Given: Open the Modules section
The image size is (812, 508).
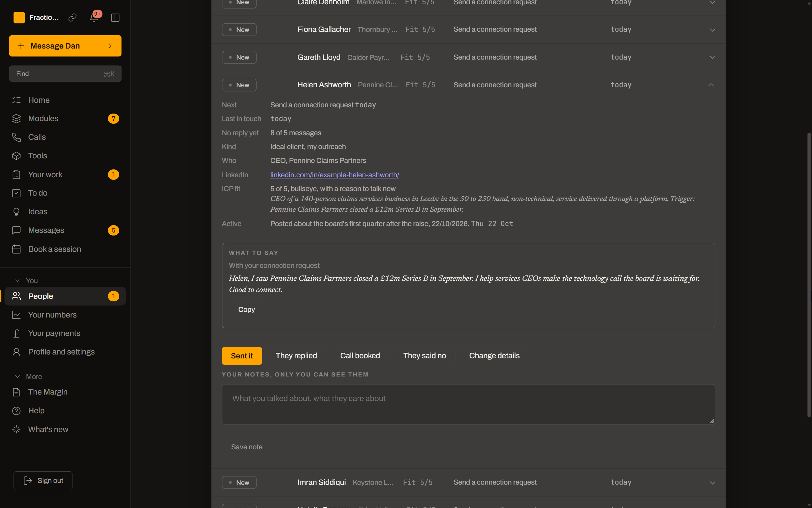Looking at the screenshot, I should pos(65,119).
